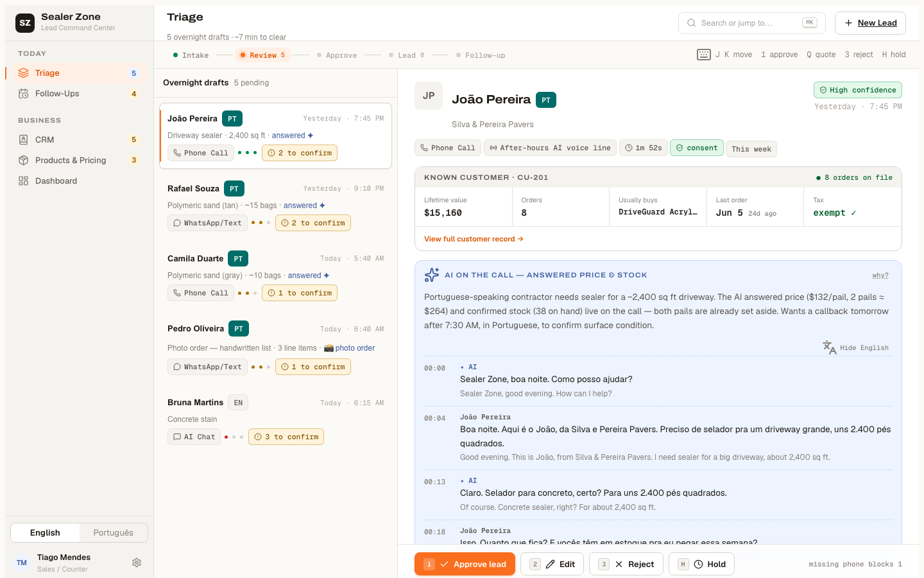Image resolution: width=924 pixels, height=578 pixels.
Task: Click AI Chat chip on Bruna Martins card
Action: coord(194,437)
